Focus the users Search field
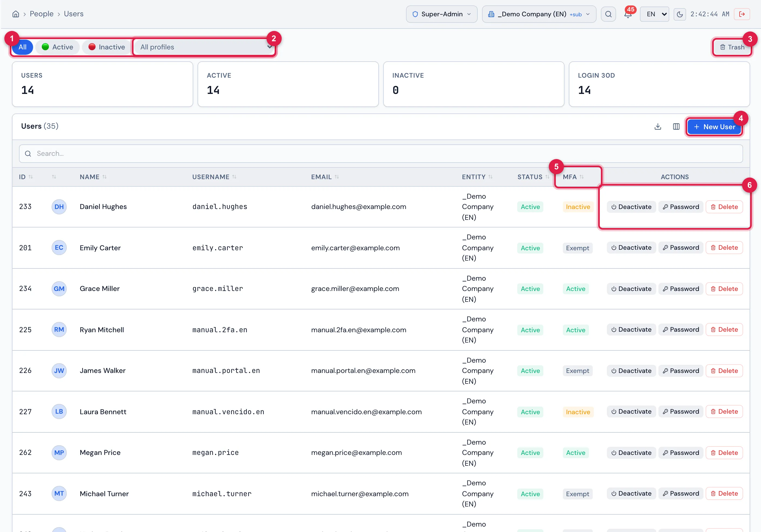 [x=380, y=153]
